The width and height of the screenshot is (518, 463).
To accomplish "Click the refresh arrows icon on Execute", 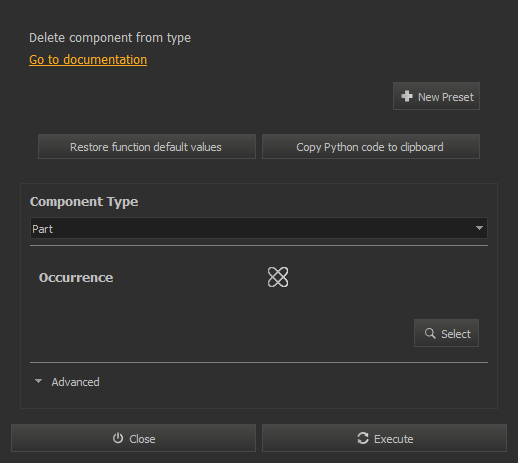I will click(363, 438).
